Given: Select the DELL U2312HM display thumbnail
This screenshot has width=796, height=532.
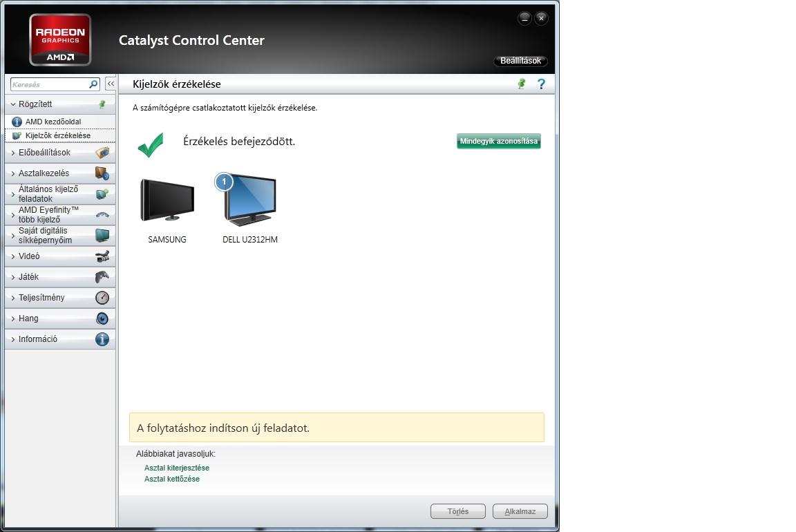Looking at the screenshot, I should (249, 200).
